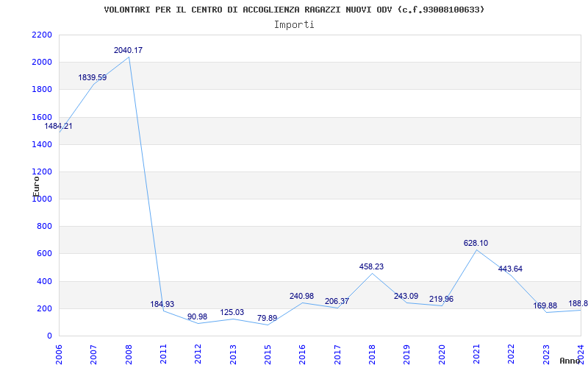Click the 2040.17 data label

pos(128,50)
